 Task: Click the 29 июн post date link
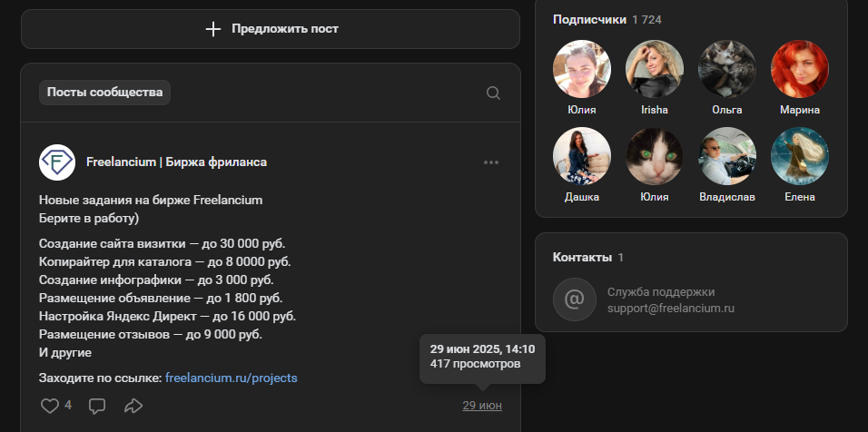481,406
